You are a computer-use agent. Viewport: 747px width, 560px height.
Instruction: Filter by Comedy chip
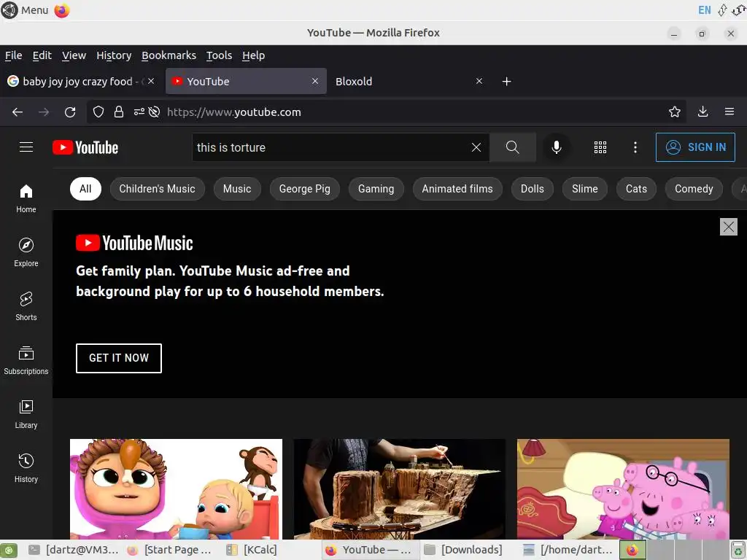[x=694, y=189]
